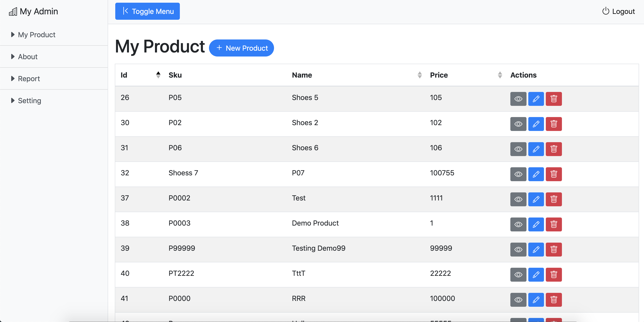Click the Toggle Menu button
The width and height of the screenshot is (644, 322).
click(x=148, y=11)
